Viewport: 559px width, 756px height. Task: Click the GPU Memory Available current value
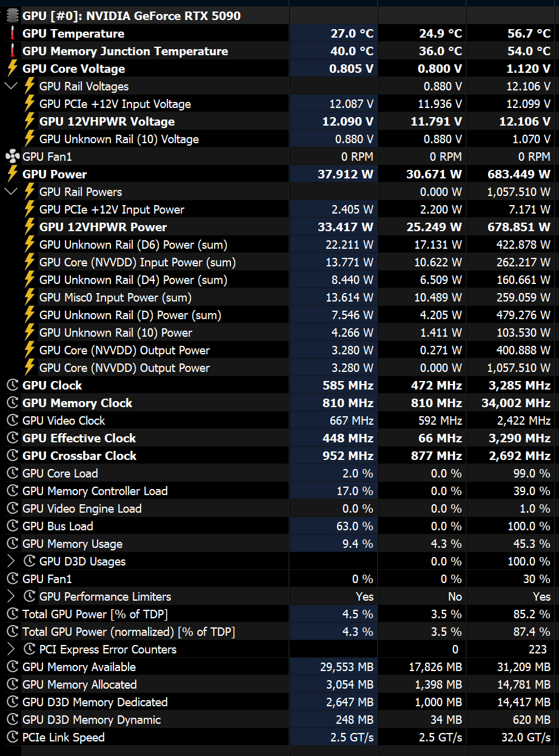tap(347, 667)
